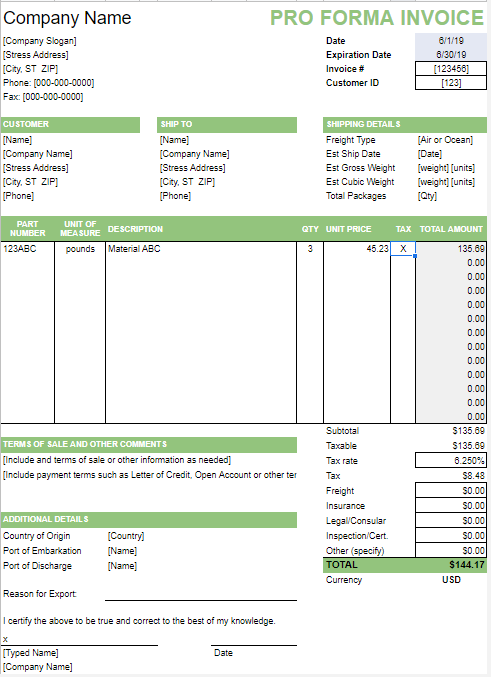This screenshot has width=491, height=677.
Task: Select the Tax value $8.48
Action: (473, 475)
